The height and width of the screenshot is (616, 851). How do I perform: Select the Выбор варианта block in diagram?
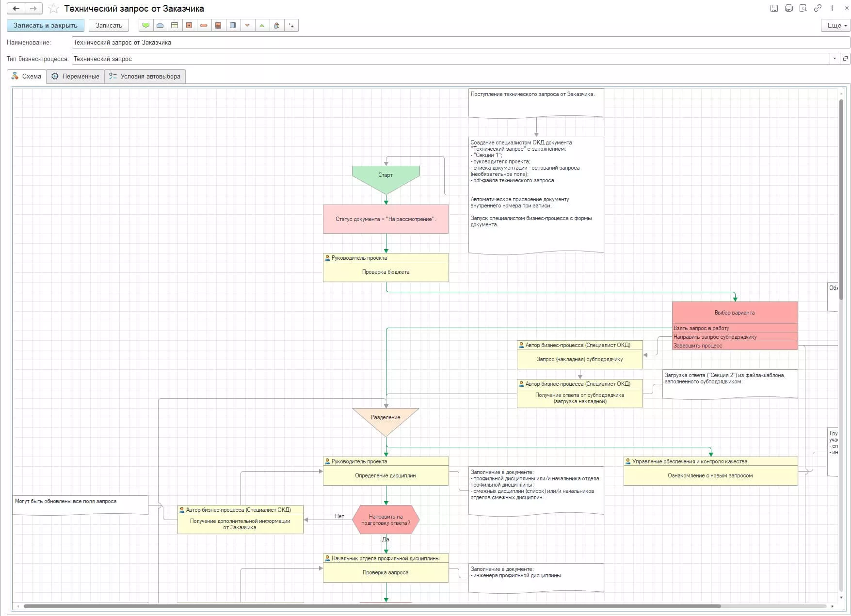735,313
